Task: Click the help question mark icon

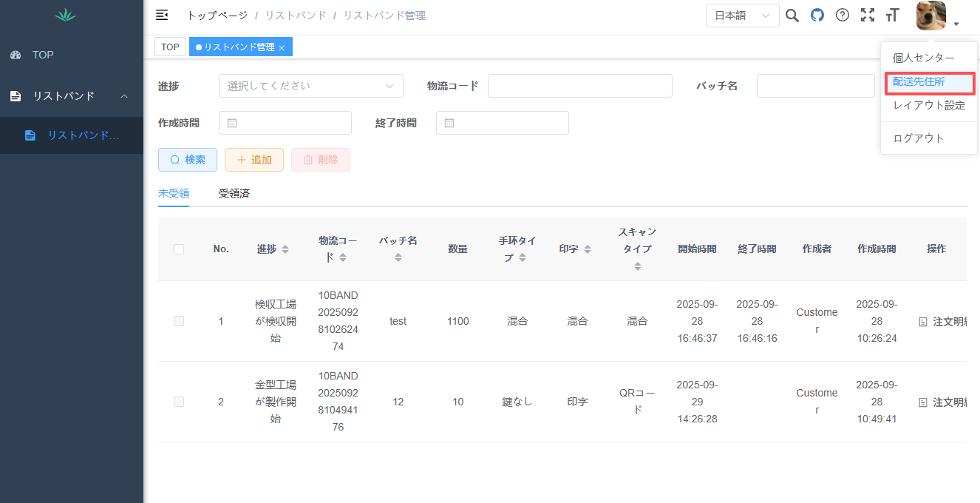Action: (843, 16)
